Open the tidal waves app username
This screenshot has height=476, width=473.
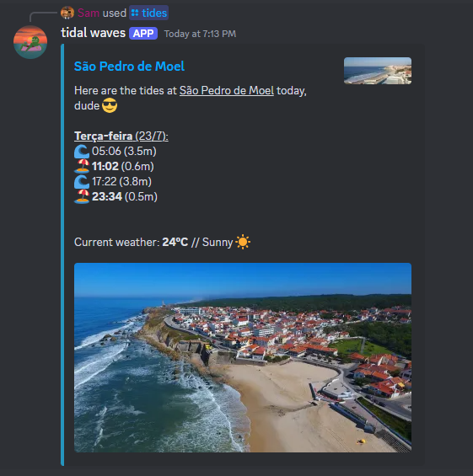point(94,33)
